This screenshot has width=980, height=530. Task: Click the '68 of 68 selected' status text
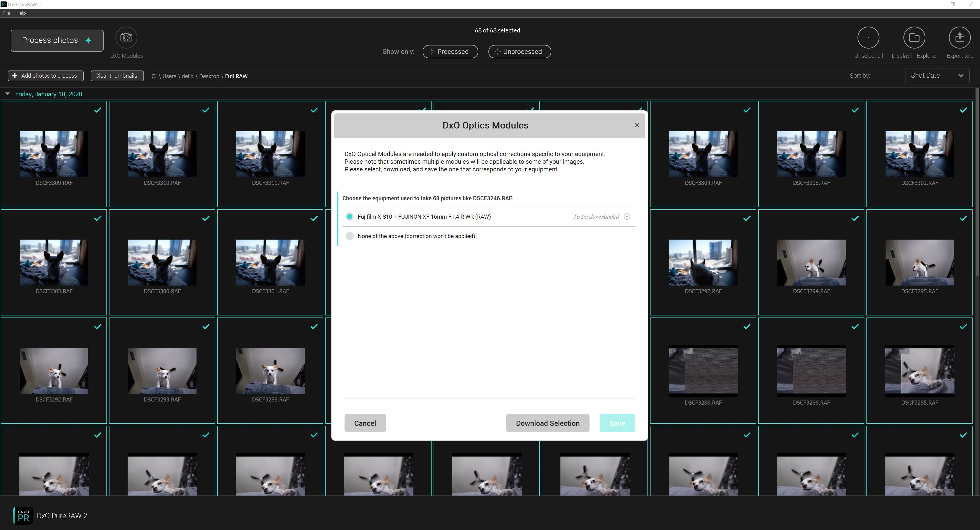coord(497,30)
